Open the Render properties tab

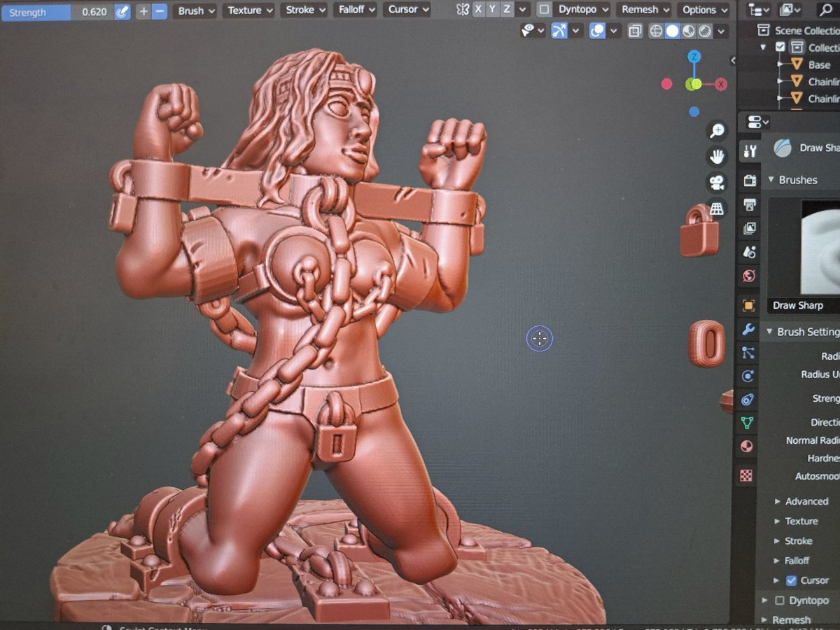[749, 180]
